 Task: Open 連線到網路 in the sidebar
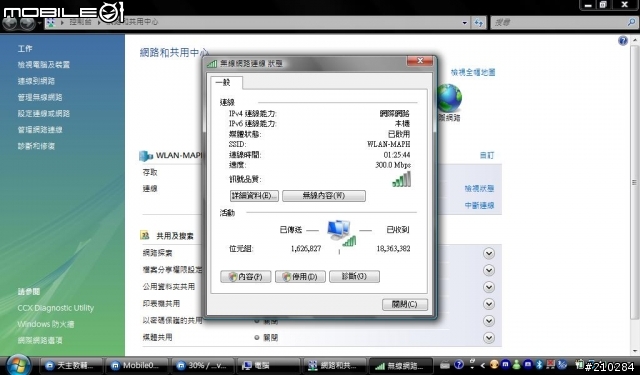pos(36,81)
